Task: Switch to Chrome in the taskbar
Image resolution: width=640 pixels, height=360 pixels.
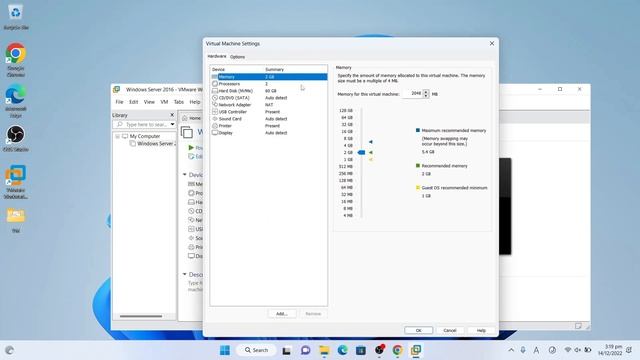Action: [x=398, y=350]
